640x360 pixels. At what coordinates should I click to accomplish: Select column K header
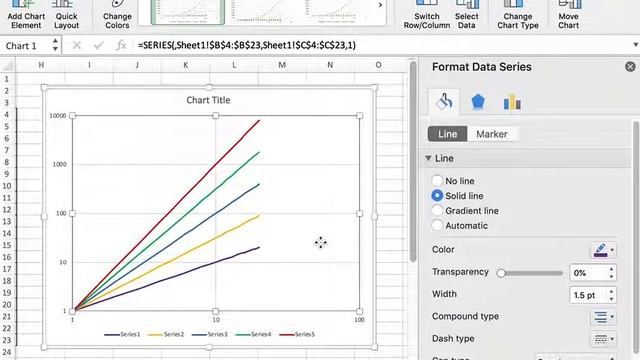tap(186, 65)
